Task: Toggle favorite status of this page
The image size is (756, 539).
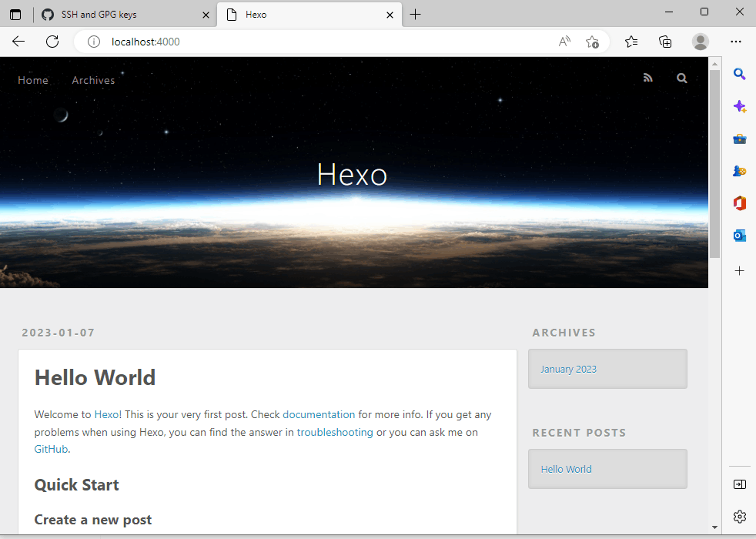Action: (x=593, y=42)
